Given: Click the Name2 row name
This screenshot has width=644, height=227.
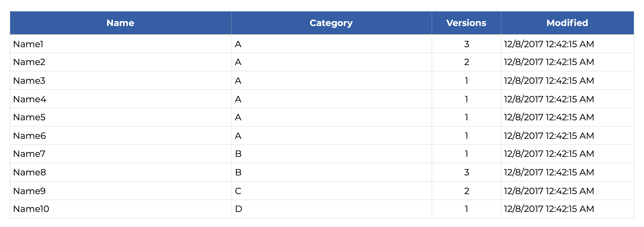Looking at the screenshot, I should point(29,62).
